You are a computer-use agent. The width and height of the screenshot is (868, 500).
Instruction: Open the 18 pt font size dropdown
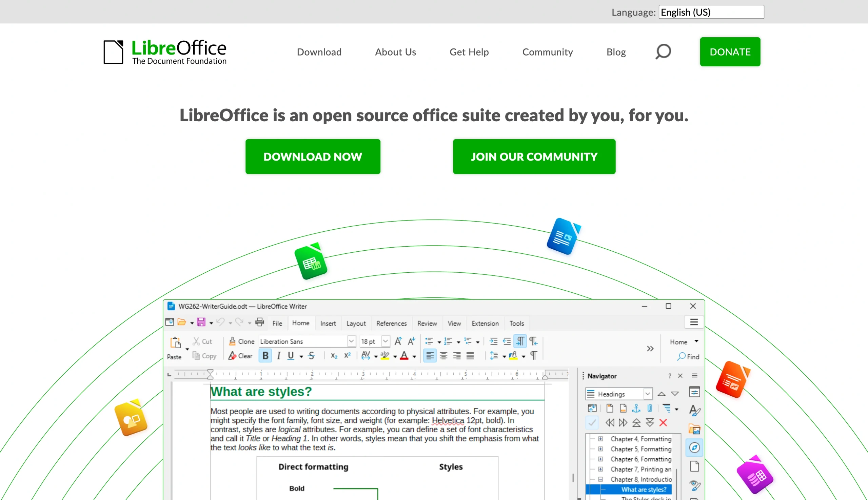(386, 341)
